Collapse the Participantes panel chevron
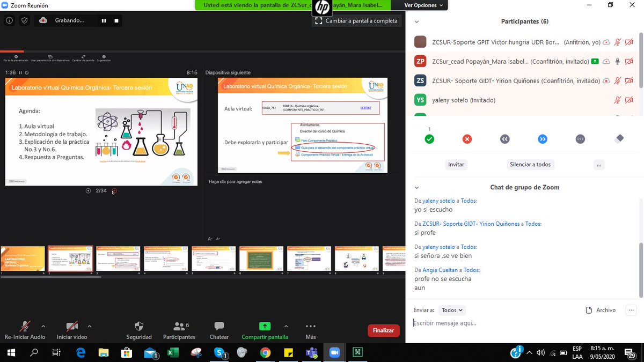This screenshot has width=644, height=362. point(417,21)
